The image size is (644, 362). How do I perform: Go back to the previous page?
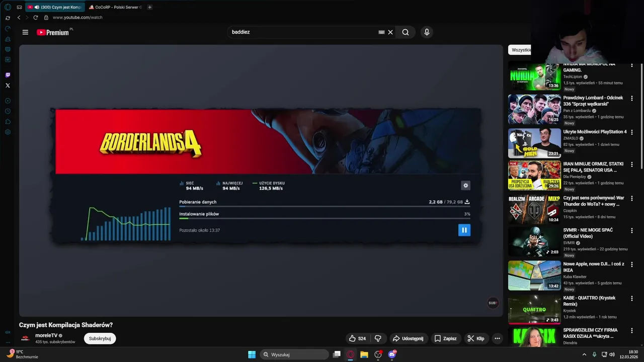coord(19,17)
